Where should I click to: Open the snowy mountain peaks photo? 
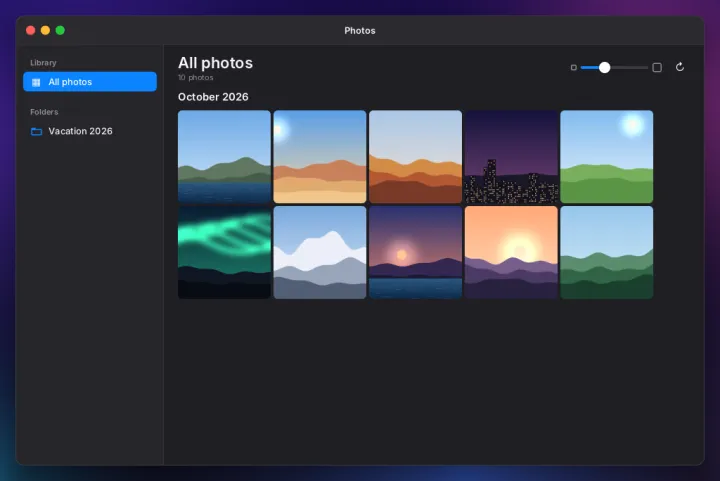click(320, 252)
